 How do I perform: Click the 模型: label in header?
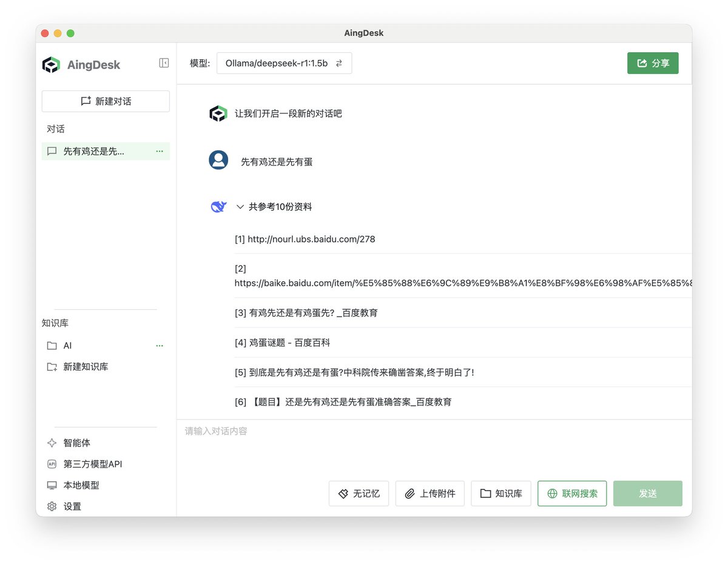[x=200, y=63]
